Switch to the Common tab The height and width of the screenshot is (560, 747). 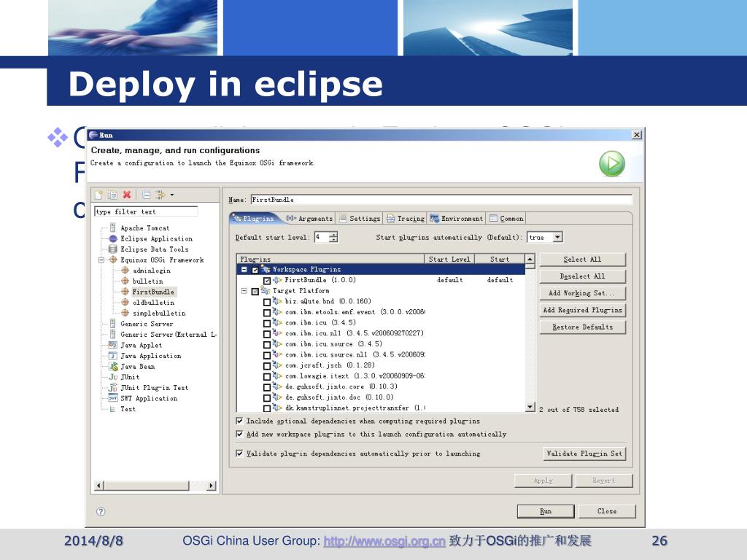(506, 218)
